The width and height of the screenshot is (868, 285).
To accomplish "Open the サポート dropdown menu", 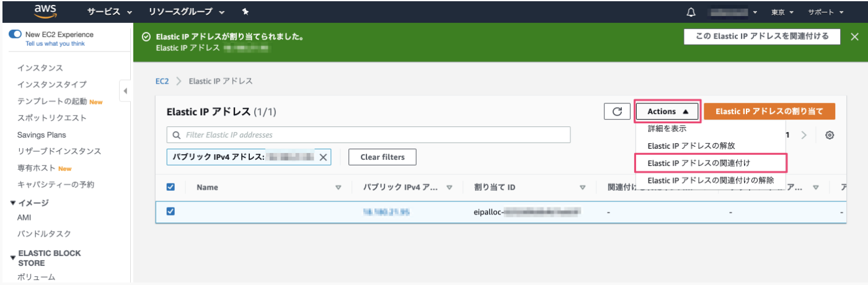I will (x=825, y=12).
